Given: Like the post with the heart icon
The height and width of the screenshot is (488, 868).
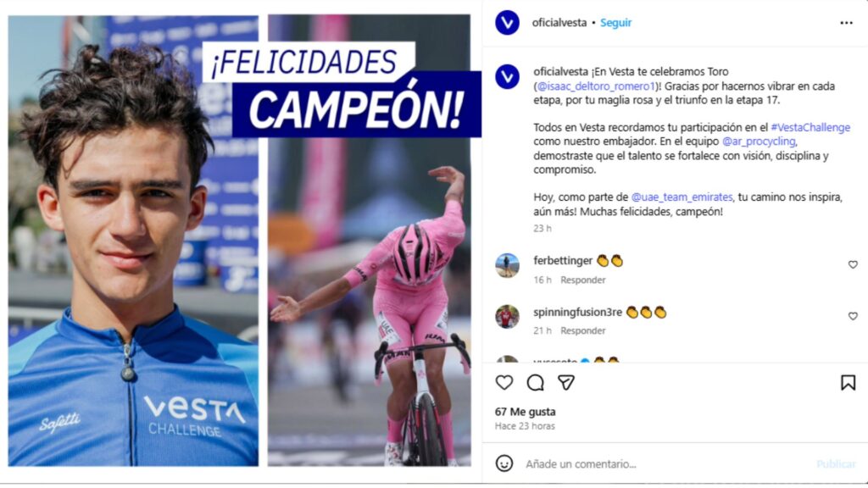Looking at the screenshot, I should [504, 382].
